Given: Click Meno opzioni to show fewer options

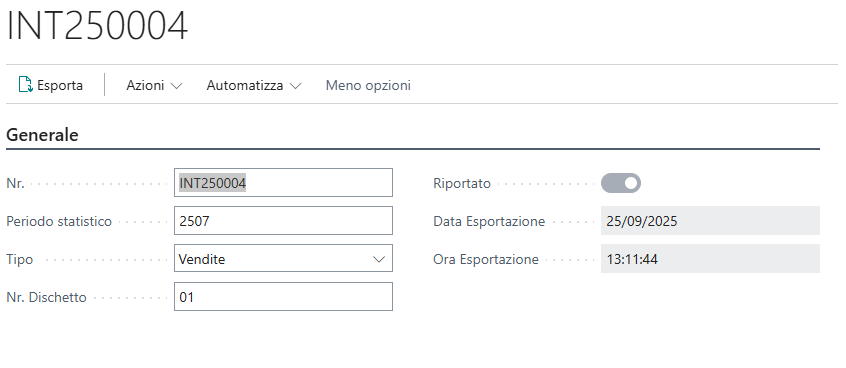Looking at the screenshot, I should point(368,85).
